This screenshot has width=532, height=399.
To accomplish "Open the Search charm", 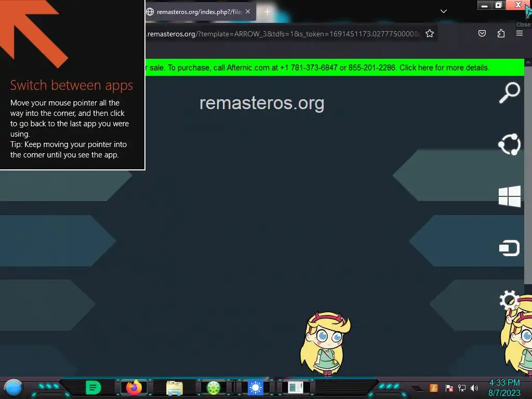I will pos(509,92).
